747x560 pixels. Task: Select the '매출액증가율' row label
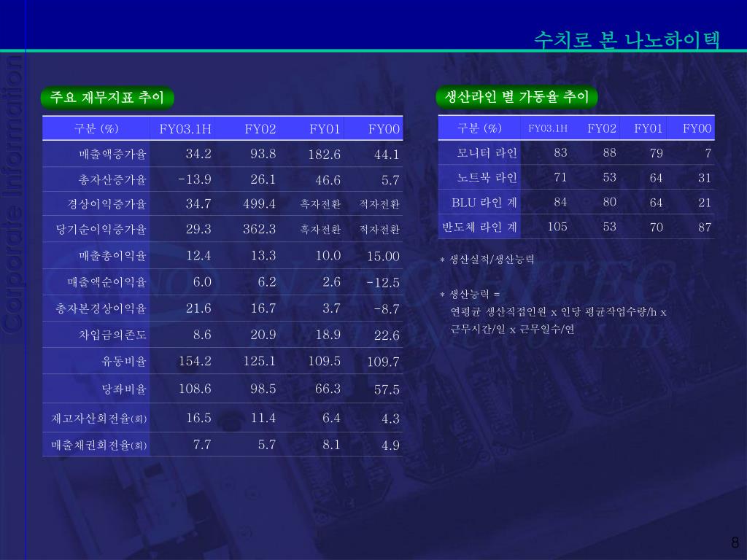point(112,155)
